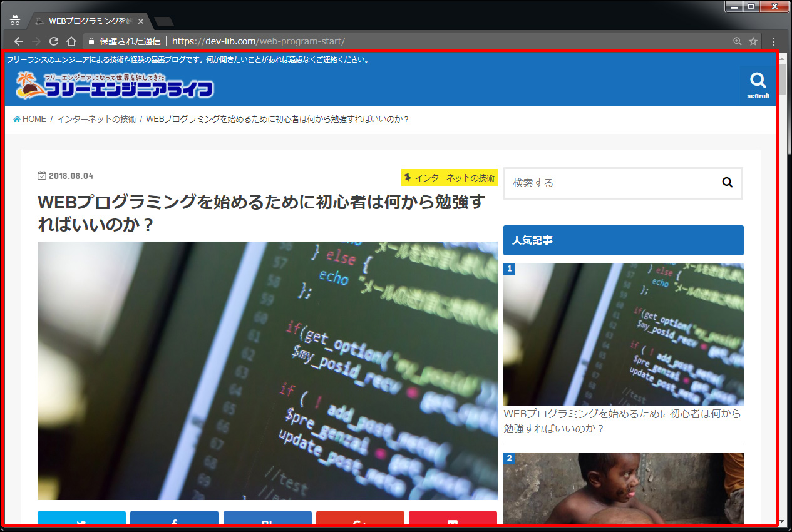Click into the 検索する search field
The image size is (792, 532).
point(610,183)
